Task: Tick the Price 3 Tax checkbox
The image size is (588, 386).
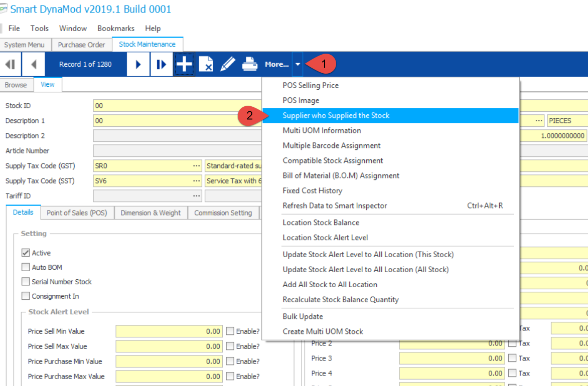Action: pyautogui.click(x=512, y=358)
